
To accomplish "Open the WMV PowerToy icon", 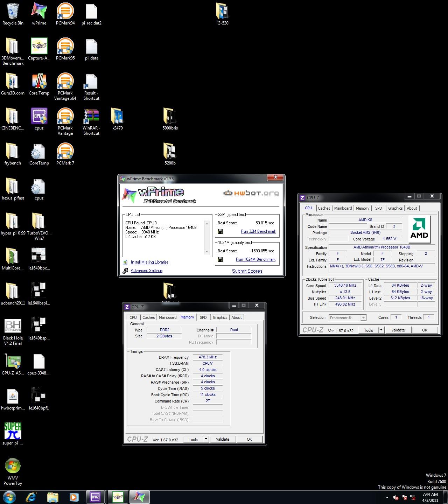I will pos(13,471).
